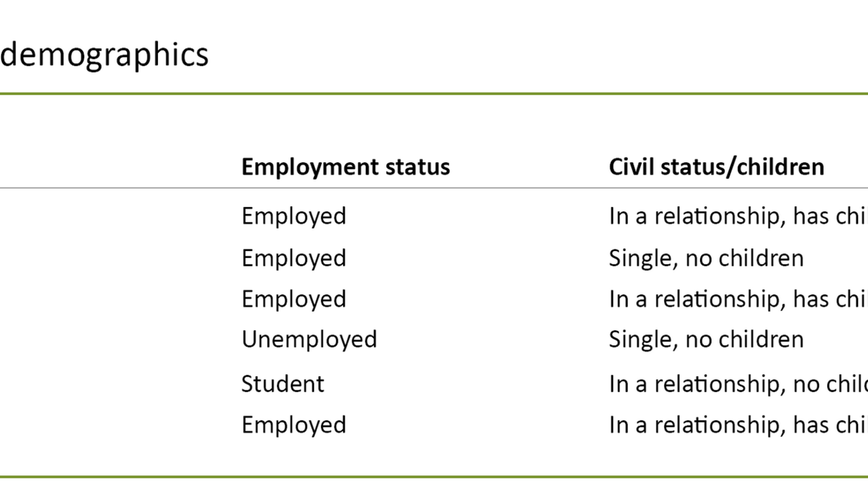868x487 pixels.
Task: Click 'Single, no children' beside second Employed
Action: click(x=706, y=258)
